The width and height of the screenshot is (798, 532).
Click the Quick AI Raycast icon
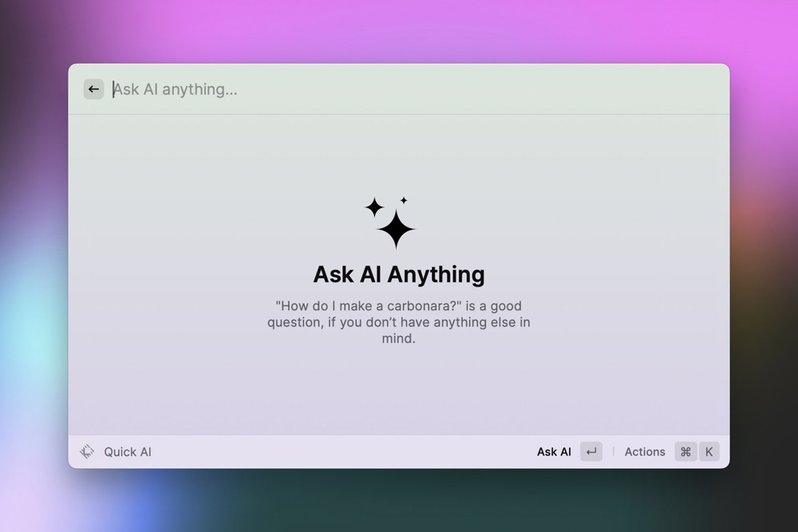click(x=87, y=451)
